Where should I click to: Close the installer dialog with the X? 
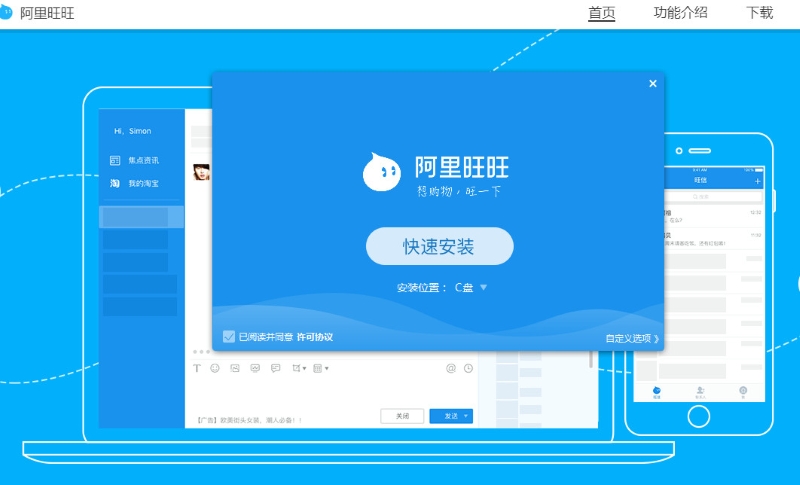pos(653,84)
